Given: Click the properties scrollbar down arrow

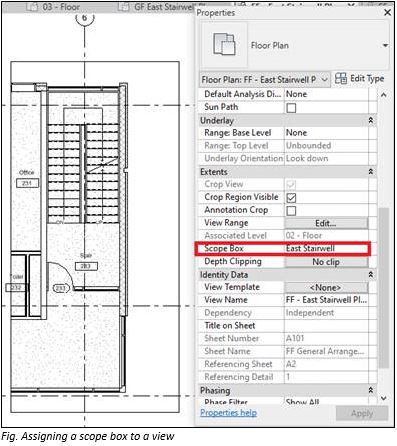Looking at the screenshot, I should click(384, 398).
